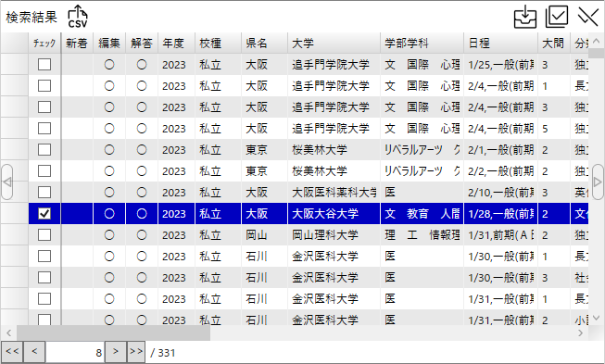Image resolution: width=605 pixels, height=364 pixels.
Task: Check the 金沢医科大学 1/30 大問3 checkbox
Action: pos(44,277)
